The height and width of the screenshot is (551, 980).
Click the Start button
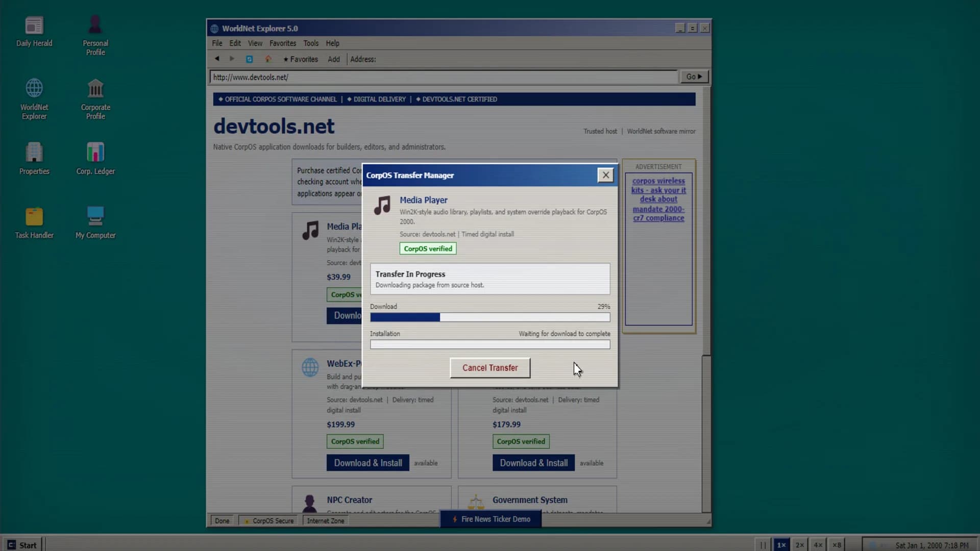22,545
